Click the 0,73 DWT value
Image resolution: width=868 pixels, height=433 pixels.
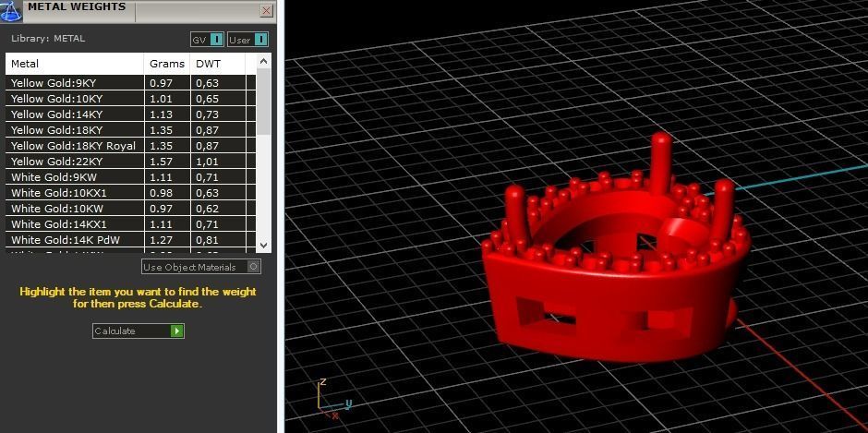207,114
